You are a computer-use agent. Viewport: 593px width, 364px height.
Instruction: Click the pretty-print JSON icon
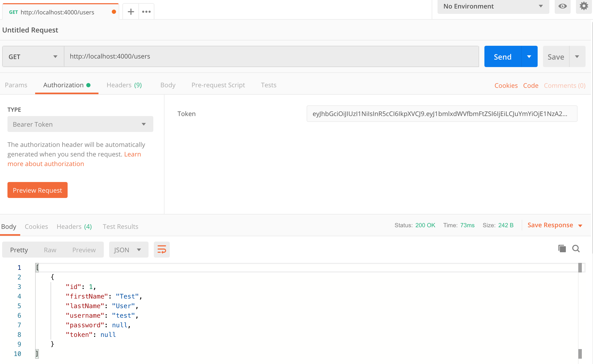161,250
